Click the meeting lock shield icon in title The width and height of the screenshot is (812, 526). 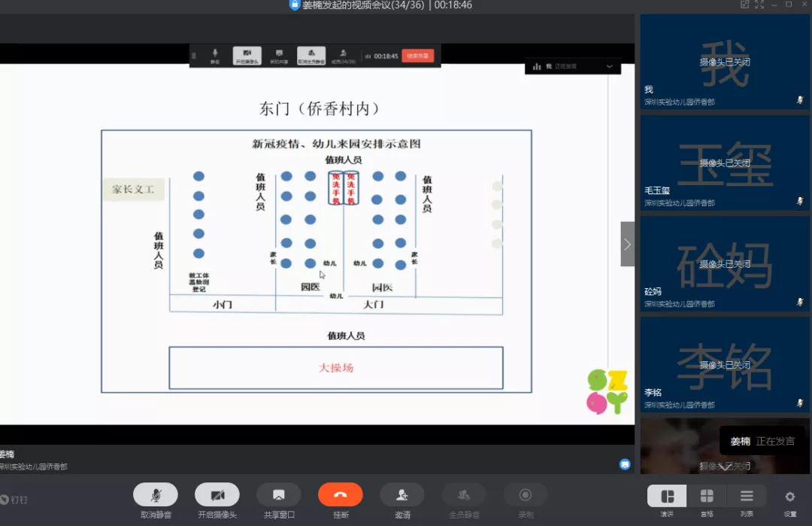click(x=294, y=5)
